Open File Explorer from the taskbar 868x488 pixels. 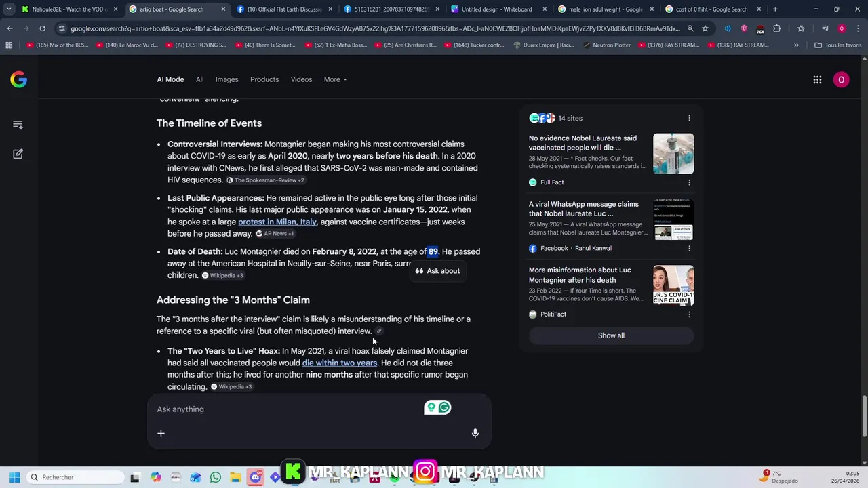(x=235, y=477)
